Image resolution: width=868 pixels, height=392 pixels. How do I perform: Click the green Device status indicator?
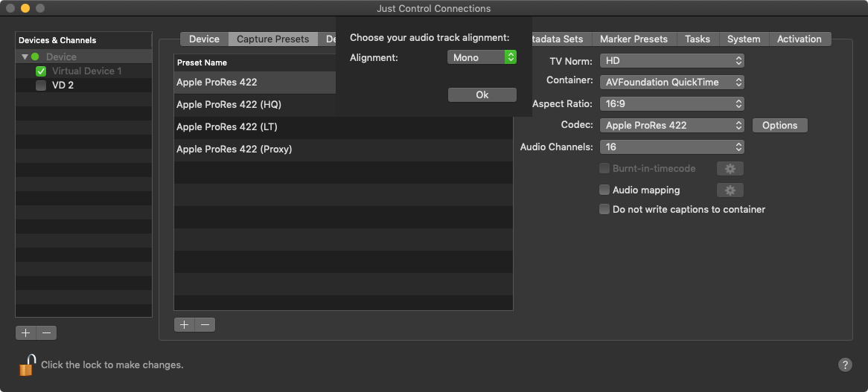tap(35, 57)
